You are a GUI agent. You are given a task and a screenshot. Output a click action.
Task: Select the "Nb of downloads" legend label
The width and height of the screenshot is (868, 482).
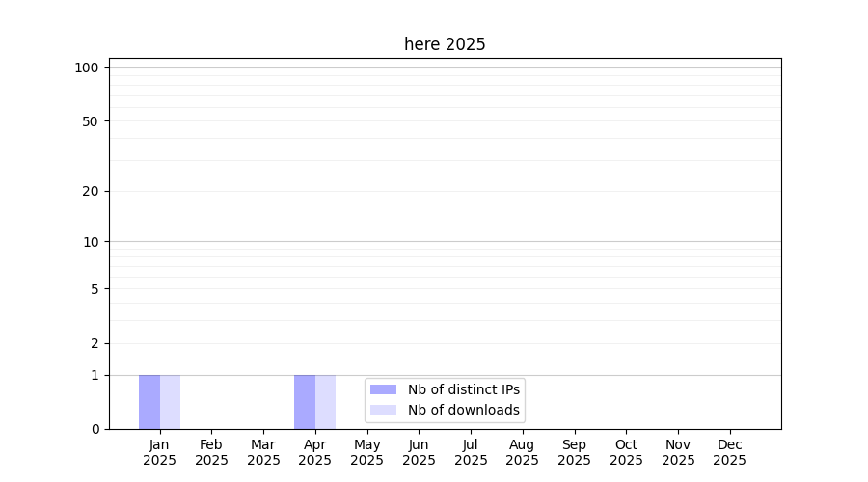pyautogui.click(x=463, y=410)
